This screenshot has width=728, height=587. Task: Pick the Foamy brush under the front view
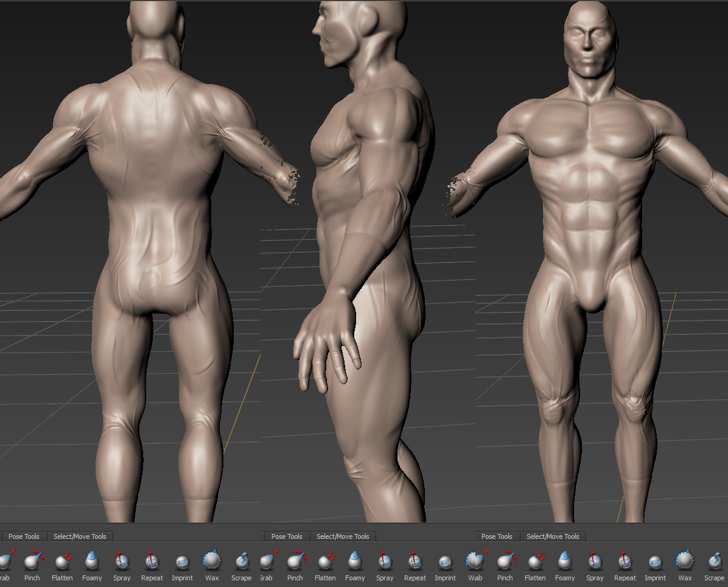565,565
